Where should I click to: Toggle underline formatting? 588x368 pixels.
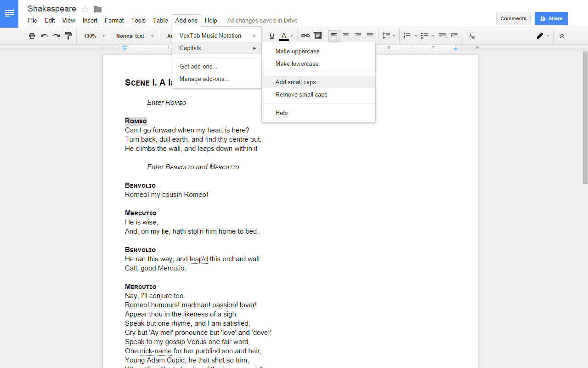272,36
